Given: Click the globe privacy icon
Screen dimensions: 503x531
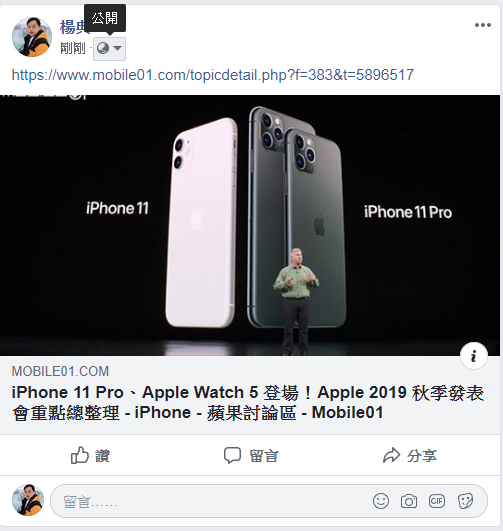Looking at the screenshot, I should 103,48.
